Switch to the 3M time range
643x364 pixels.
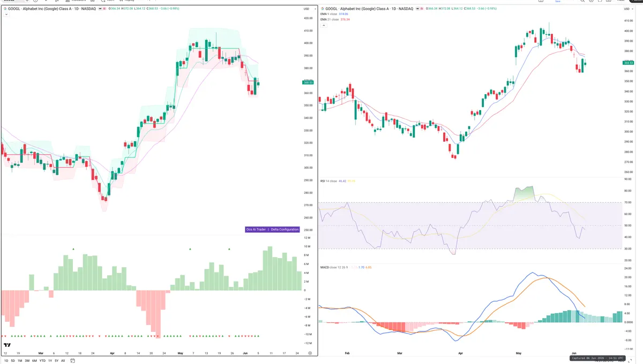[27, 361]
